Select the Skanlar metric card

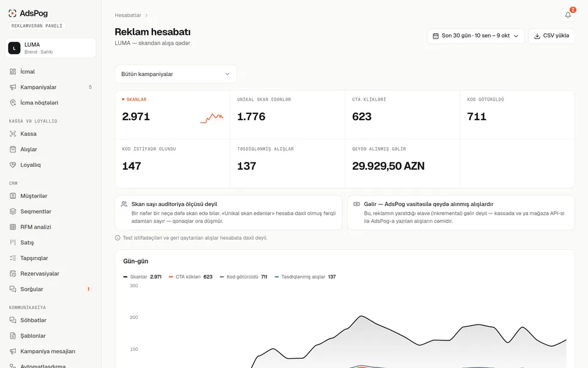(x=173, y=115)
